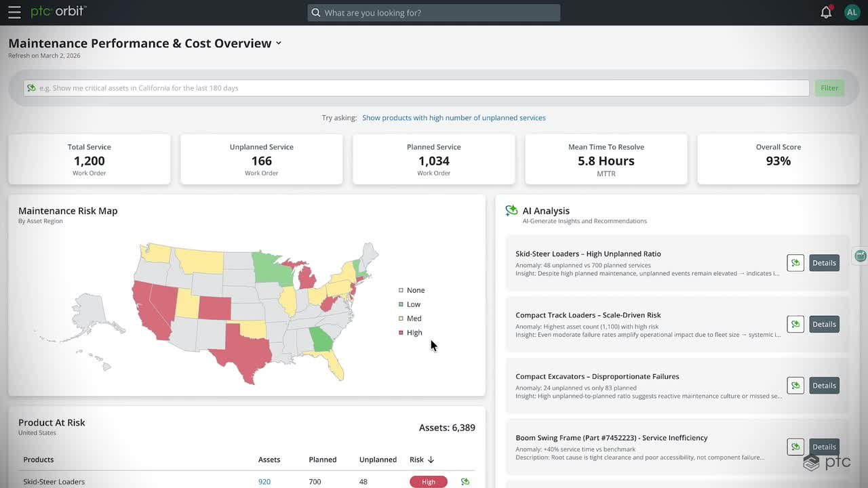The height and width of the screenshot is (488, 868).
Task: Open the hamburger navigation menu
Action: pyautogui.click(x=14, y=12)
